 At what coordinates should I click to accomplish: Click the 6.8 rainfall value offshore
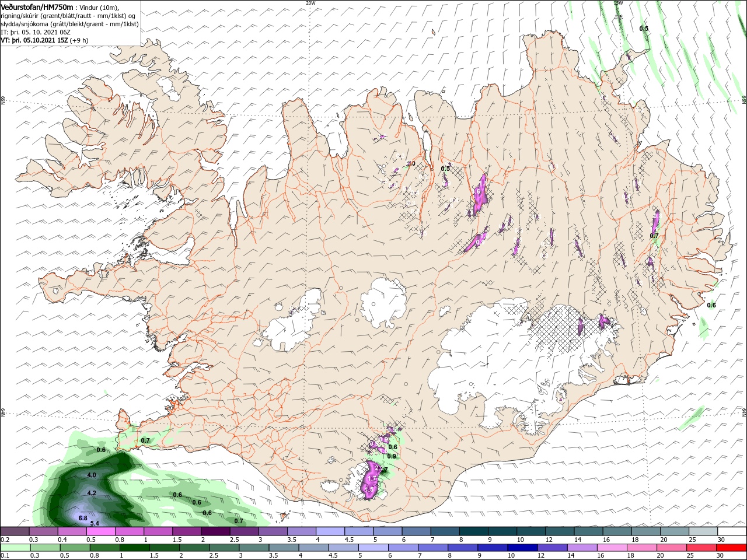(x=83, y=518)
